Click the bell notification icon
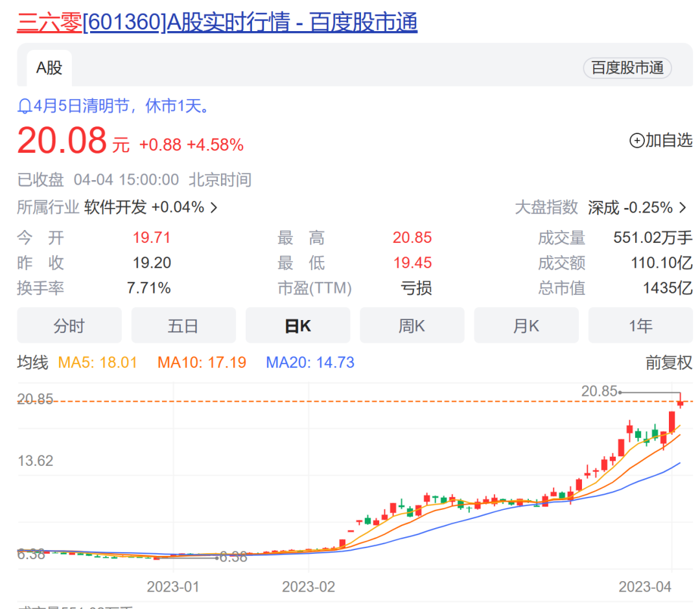700x609 pixels. pos(25,106)
